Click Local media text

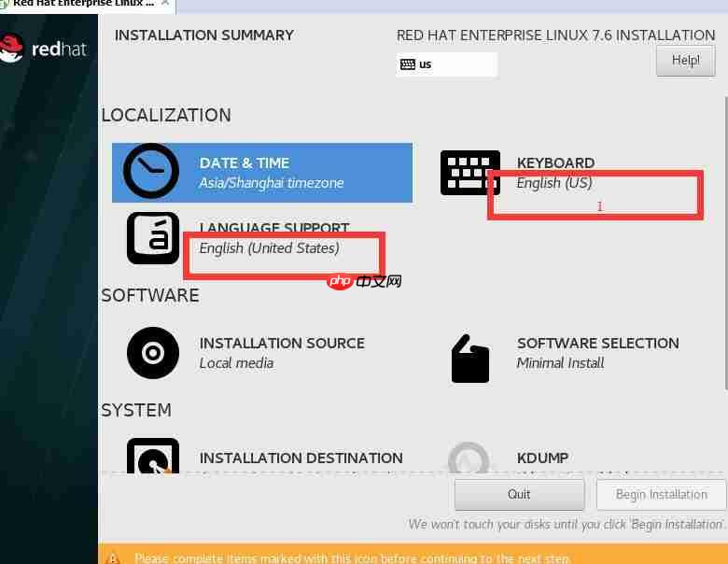[x=236, y=363]
